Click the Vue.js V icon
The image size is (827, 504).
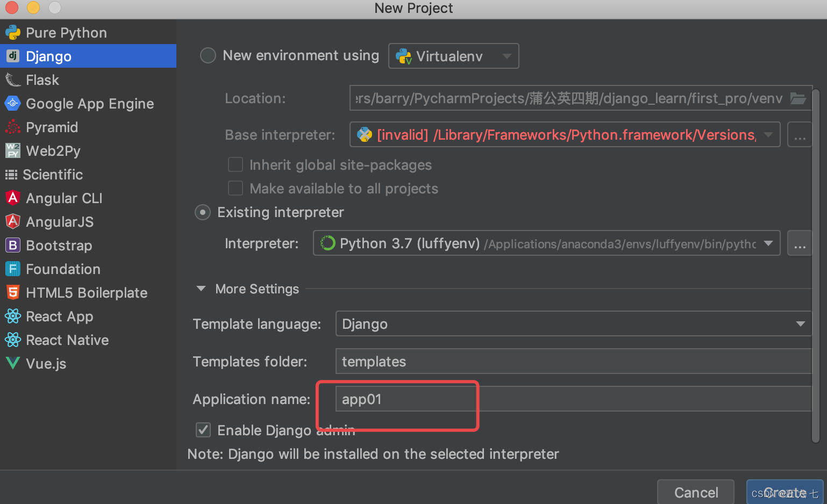(x=13, y=363)
